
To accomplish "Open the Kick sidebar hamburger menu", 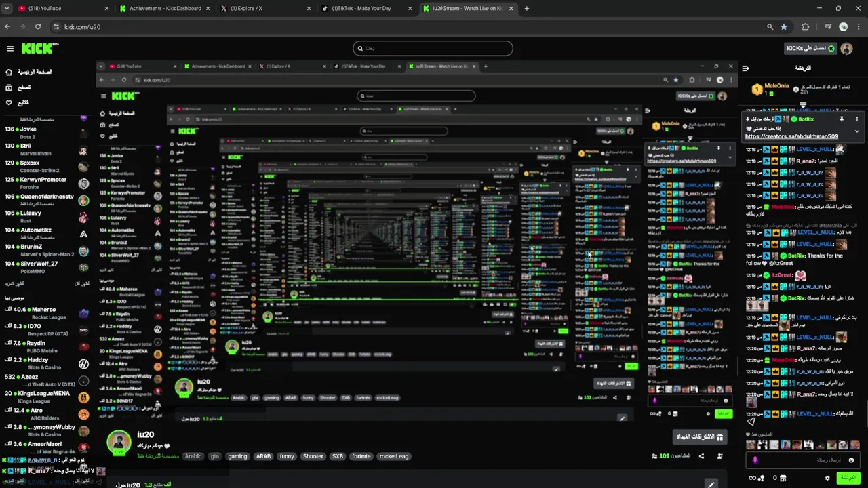I will pos(10,49).
